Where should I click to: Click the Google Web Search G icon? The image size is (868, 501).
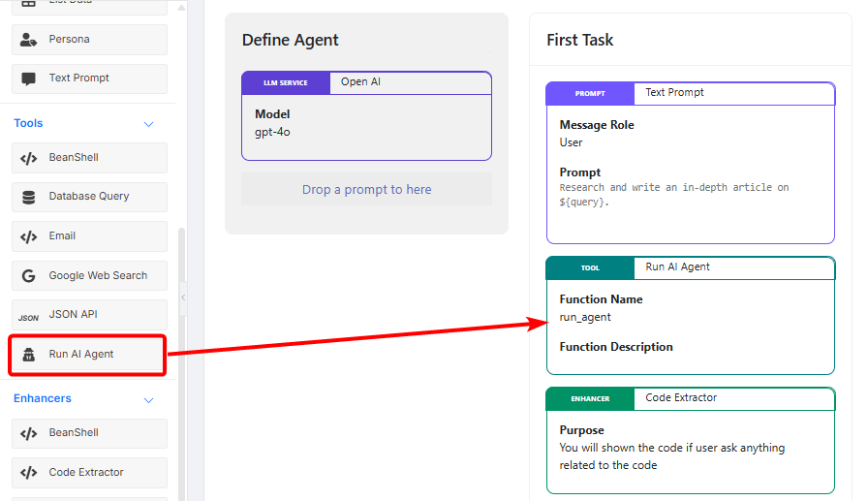(x=29, y=276)
